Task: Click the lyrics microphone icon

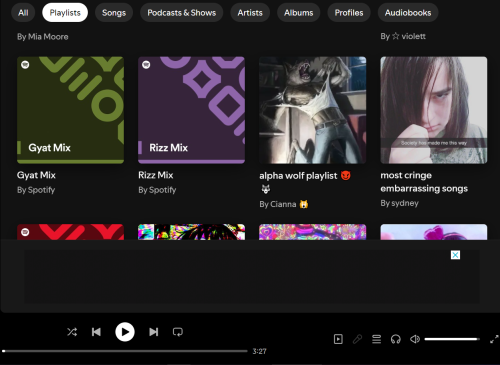Action: coord(357,339)
